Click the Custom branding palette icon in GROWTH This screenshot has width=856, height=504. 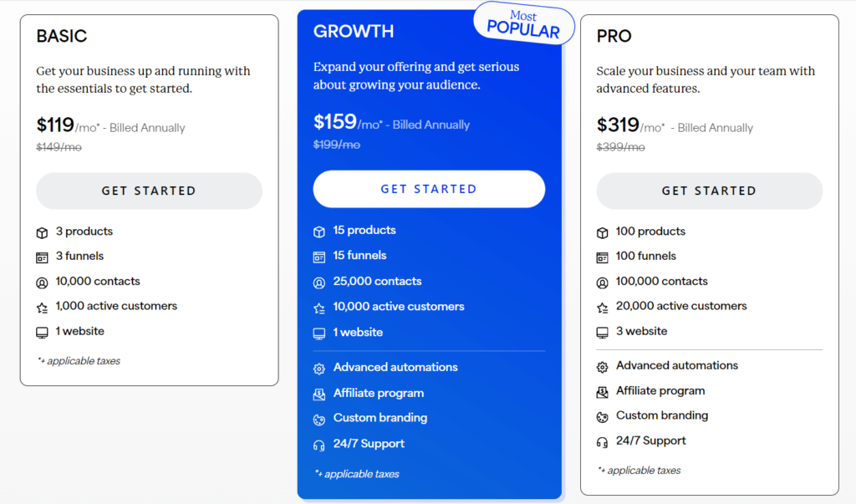(318, 418)
